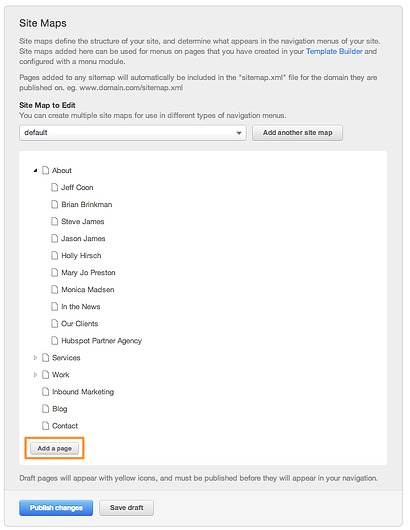Save the site map as draft
Screen dimensions: 410x530
point(126,508)
